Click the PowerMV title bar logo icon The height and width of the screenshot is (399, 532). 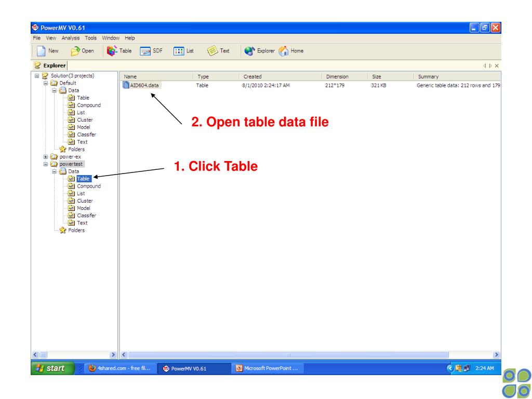pos(35,28)
